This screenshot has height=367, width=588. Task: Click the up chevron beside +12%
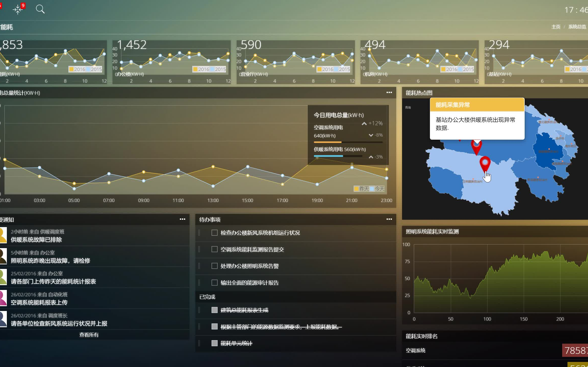pos(364,124)
